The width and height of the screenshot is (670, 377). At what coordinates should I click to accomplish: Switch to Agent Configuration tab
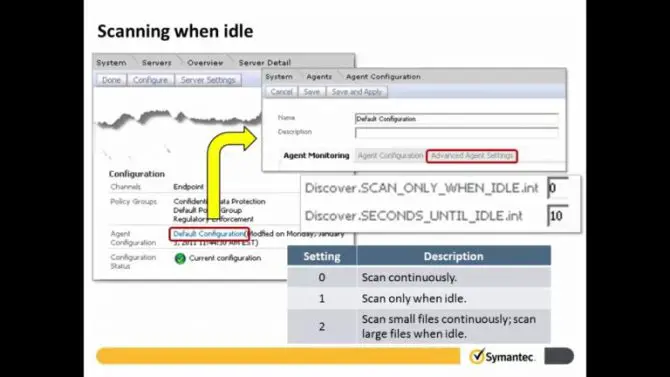[390, 156]
